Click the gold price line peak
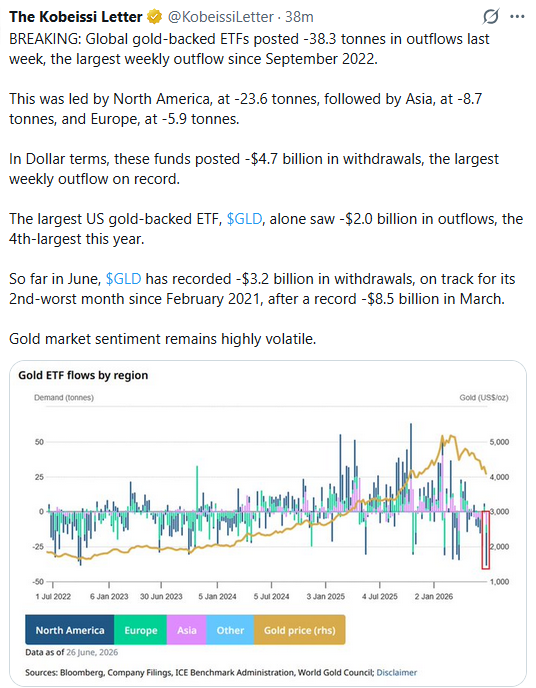The width and height of the screenshot is (536, 688). (x=443, y=436)
